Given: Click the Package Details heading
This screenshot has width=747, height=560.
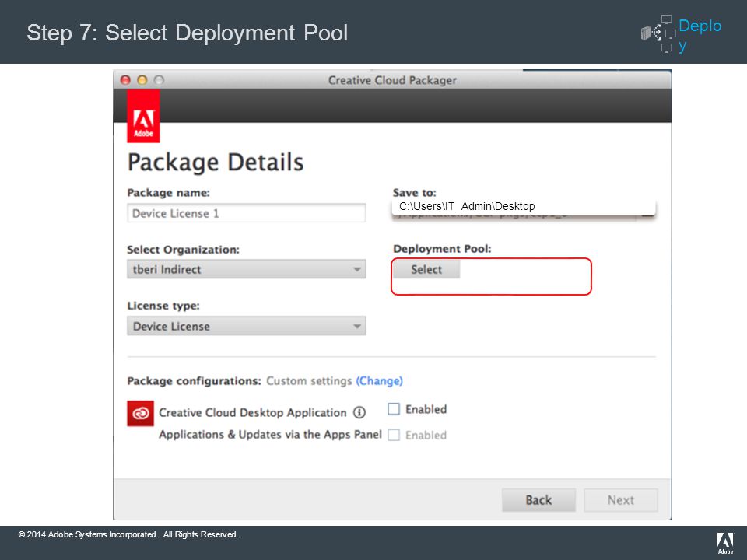Looking at the screenshot, I should (x=216, y=163).
